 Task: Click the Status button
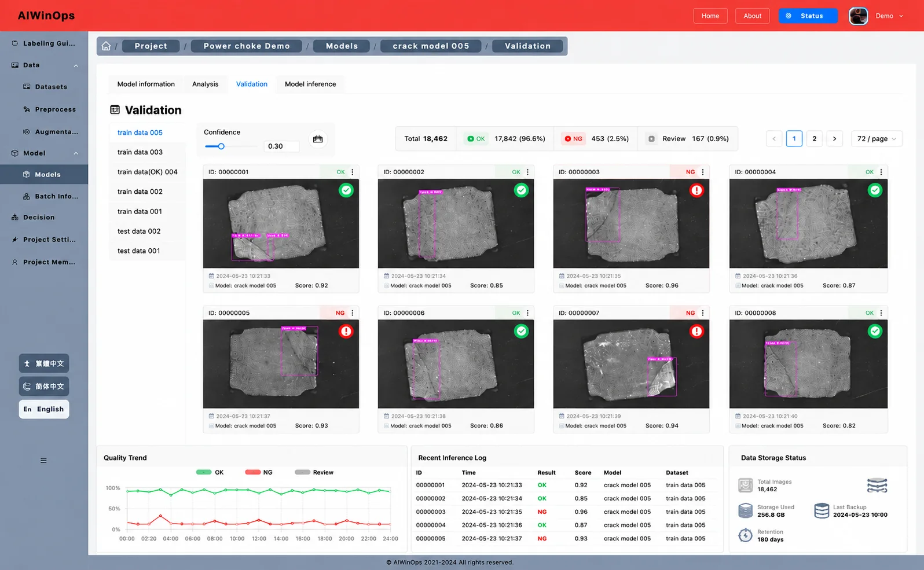point(808,16)
